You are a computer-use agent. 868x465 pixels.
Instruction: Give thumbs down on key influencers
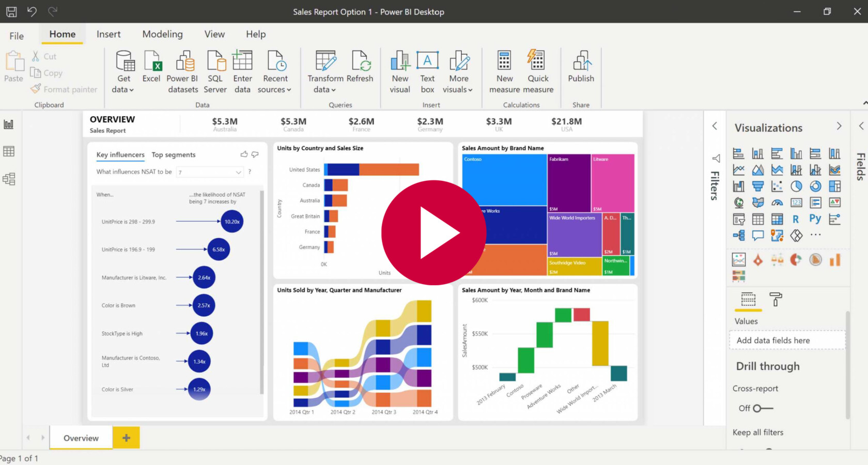pyautogui.click(x=255, y=154)
